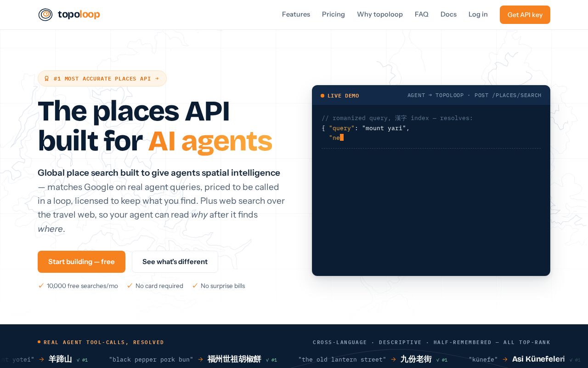The image size is (588, 368).
Task: Click the 九份老街 result
Action: click(416, 359)
